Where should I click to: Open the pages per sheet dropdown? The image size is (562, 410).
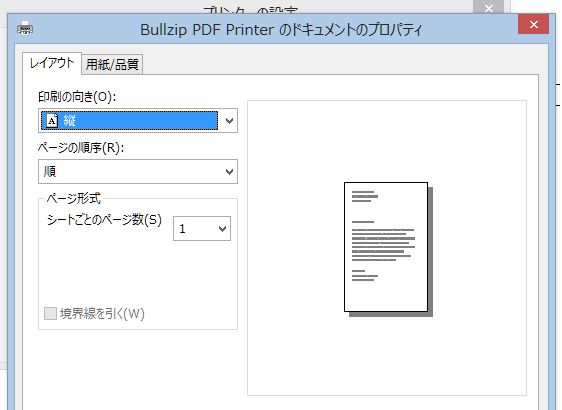pos(202,228)
